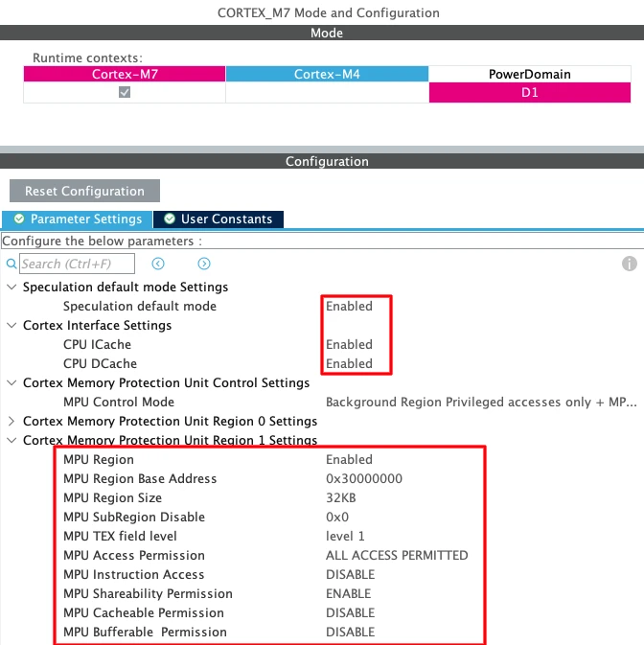Viewport: 644px width, 645px height.
Task: Change CPU ICache Enabled value
Action: pyautogui.click(x=349, y=344)
